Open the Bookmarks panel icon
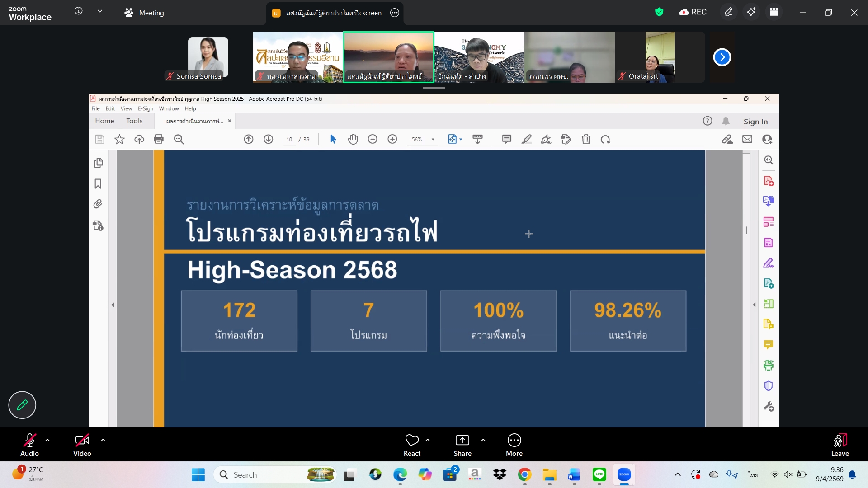The image size is (868, 488). pos(98,183)
